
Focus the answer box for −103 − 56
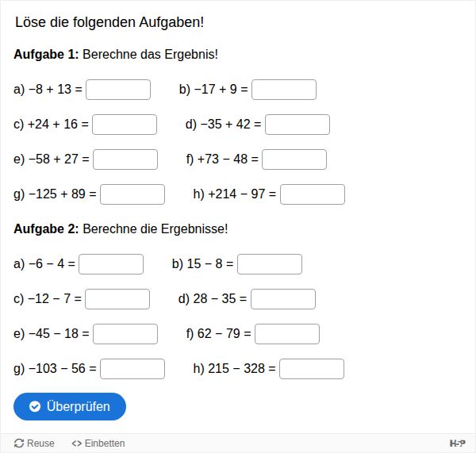pos(132,369)
